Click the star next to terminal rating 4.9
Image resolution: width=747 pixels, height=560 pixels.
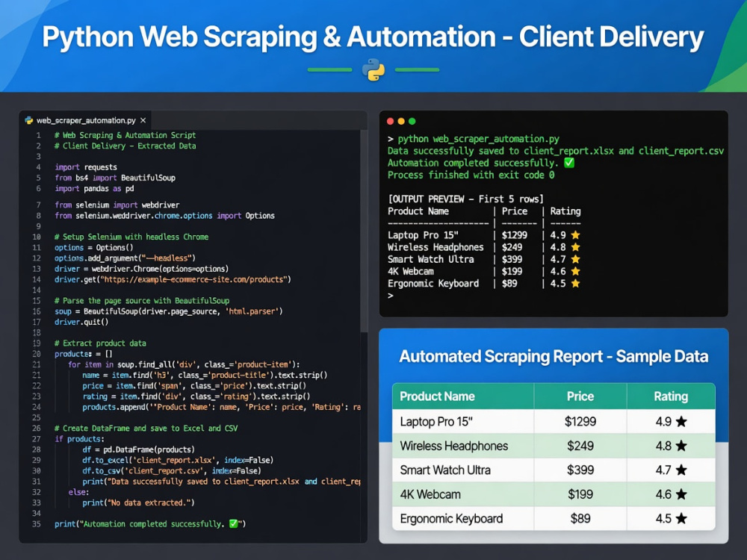[575, 234]
